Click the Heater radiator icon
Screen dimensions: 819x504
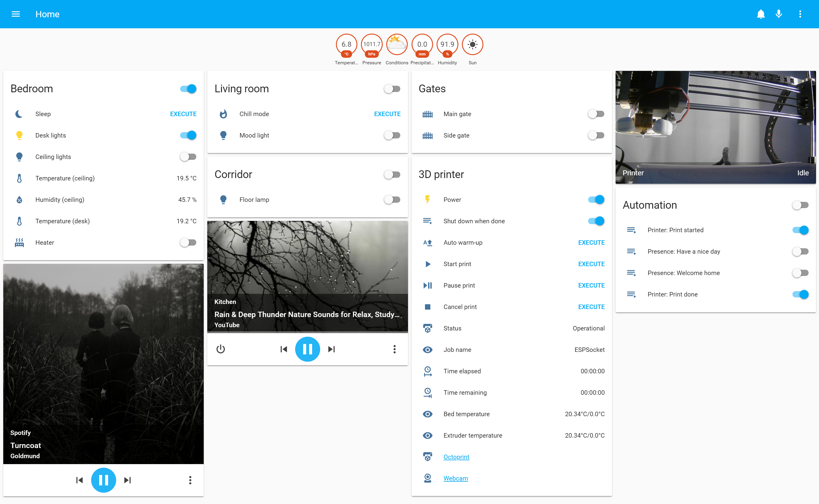(x=19, y=243)
